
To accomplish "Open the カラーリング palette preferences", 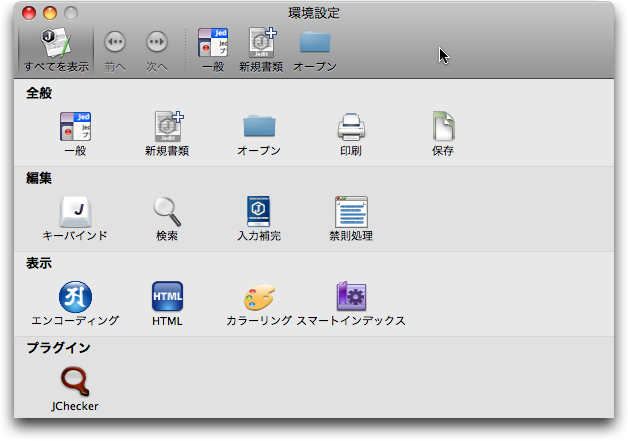I will (259, 304).
